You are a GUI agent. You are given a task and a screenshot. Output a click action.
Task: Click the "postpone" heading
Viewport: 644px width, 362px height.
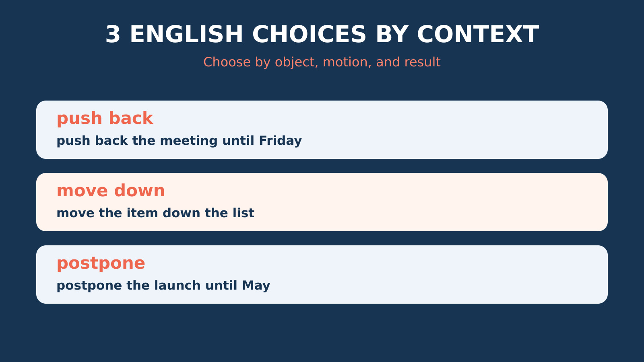[101, 263]
